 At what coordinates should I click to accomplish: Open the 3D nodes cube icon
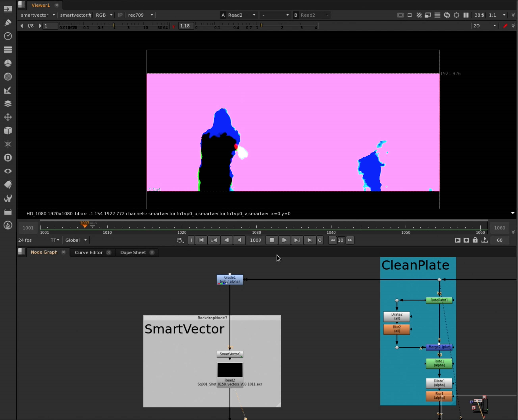tap(8, 131)
